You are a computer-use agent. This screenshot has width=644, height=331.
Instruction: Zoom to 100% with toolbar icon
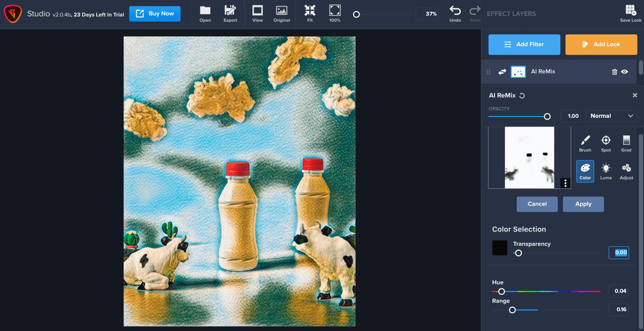[x=335, y=14]
